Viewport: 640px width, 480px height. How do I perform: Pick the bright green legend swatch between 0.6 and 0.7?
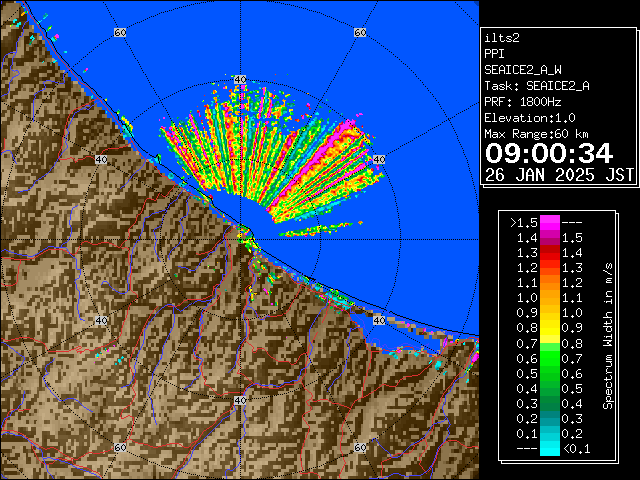[x=550, y=358]
